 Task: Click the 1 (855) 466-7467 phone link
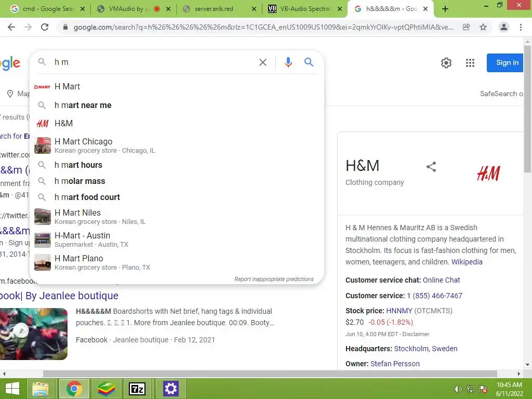coord(434,296)
